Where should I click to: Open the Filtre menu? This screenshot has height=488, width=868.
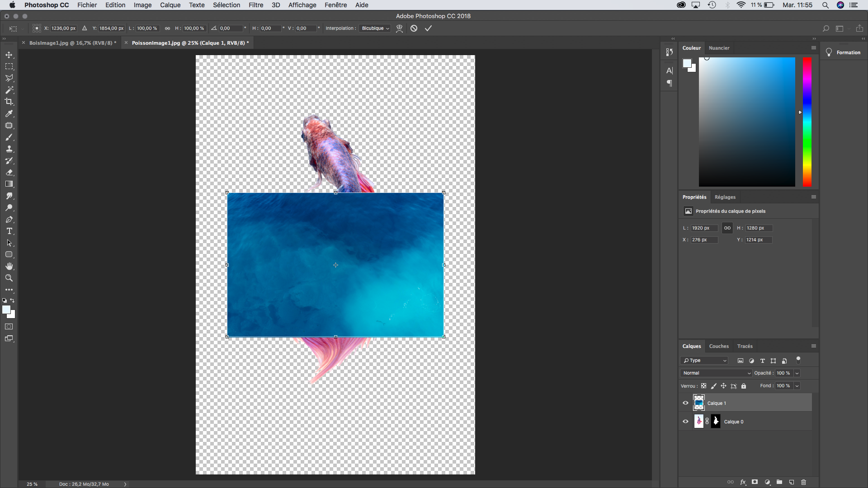click(255, 5)
